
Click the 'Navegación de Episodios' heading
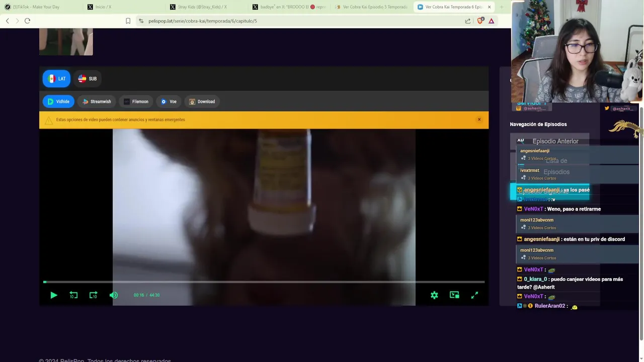pos(538,124)
